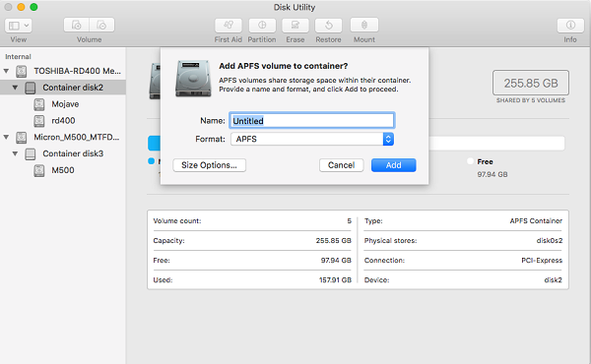Cancel the add volume dialog
Screen dimensions: 591x364
click(x=341, y=165)
